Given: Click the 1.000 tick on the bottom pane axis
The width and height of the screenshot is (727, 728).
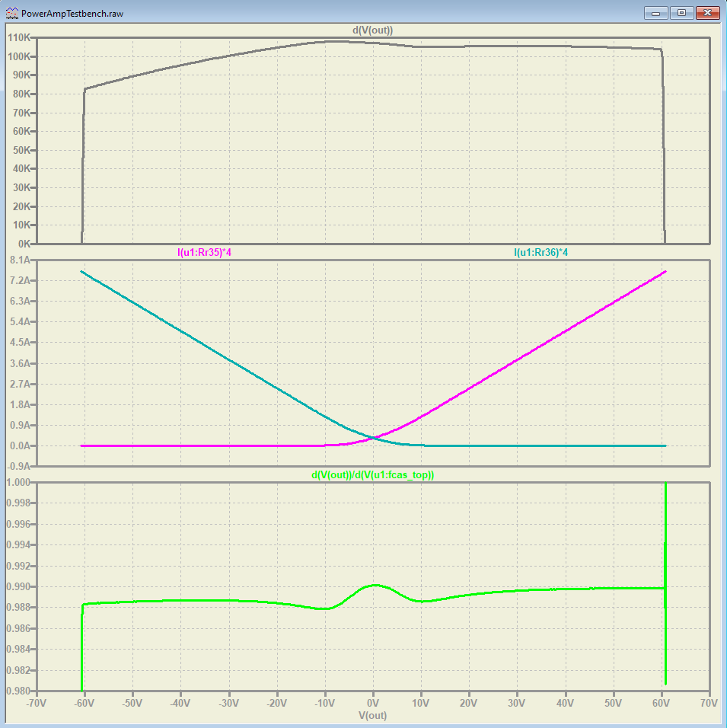Looking at the screenshot, I should pyautogui.click(x=18, y=482).
